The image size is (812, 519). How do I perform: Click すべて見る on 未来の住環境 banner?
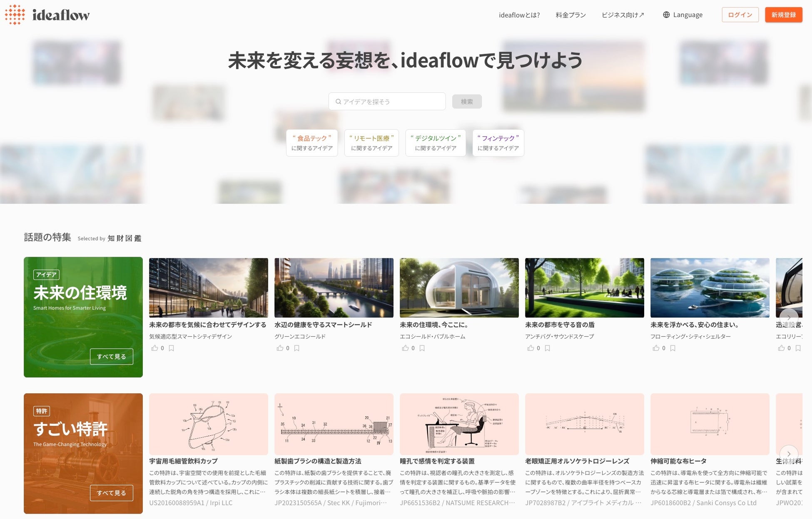pos(111,357)
